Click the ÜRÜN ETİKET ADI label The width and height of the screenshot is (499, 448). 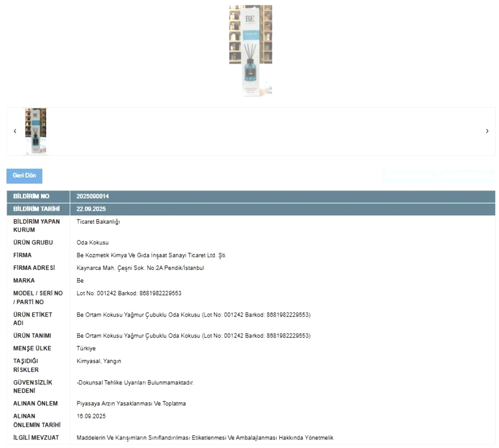click(32, 319)
